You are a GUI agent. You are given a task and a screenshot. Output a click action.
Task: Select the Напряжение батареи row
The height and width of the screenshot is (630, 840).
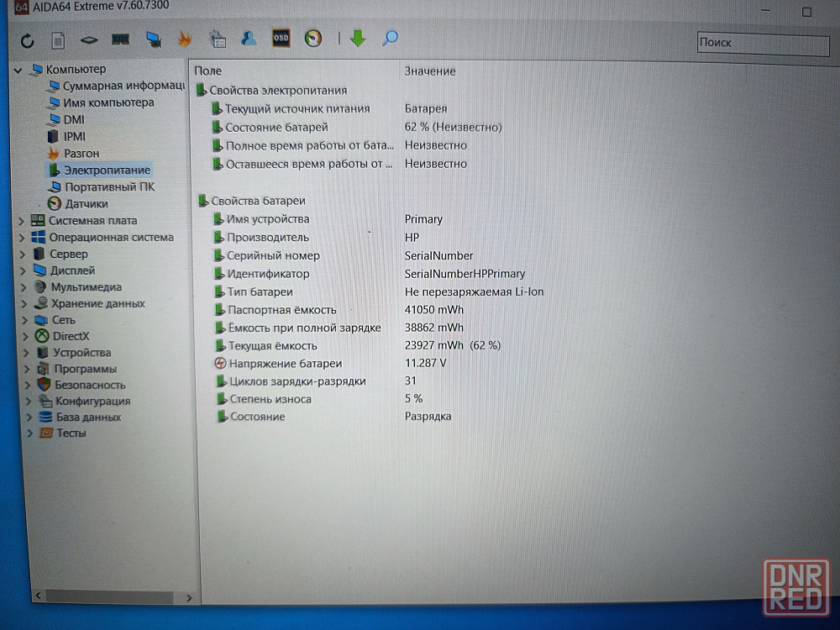click(x=330, y=363)
